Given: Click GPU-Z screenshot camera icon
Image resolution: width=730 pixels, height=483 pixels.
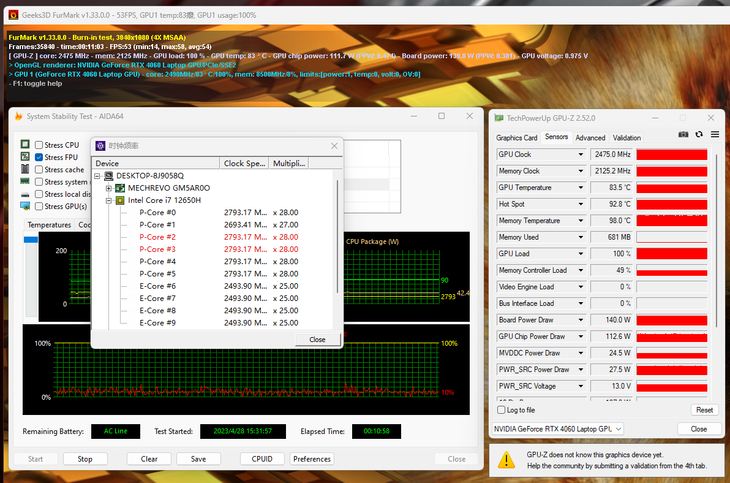Looking at the screenshot, I should coord(683,134).
